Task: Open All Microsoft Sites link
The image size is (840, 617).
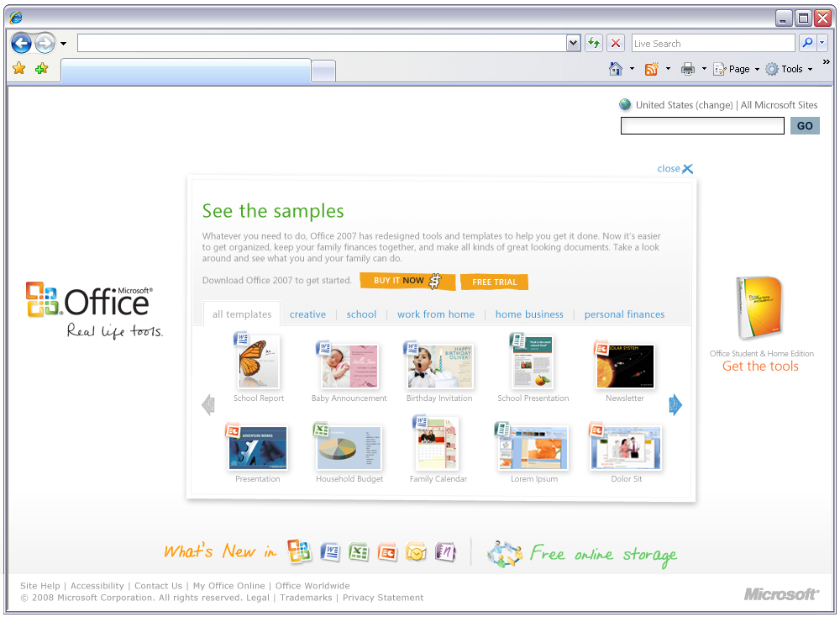Action: tap(779, 105)
